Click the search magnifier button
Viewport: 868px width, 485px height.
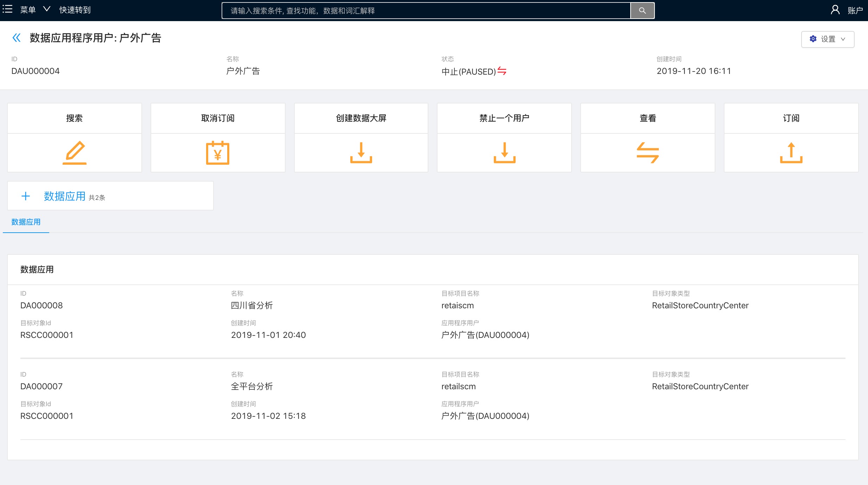point(642,10)
